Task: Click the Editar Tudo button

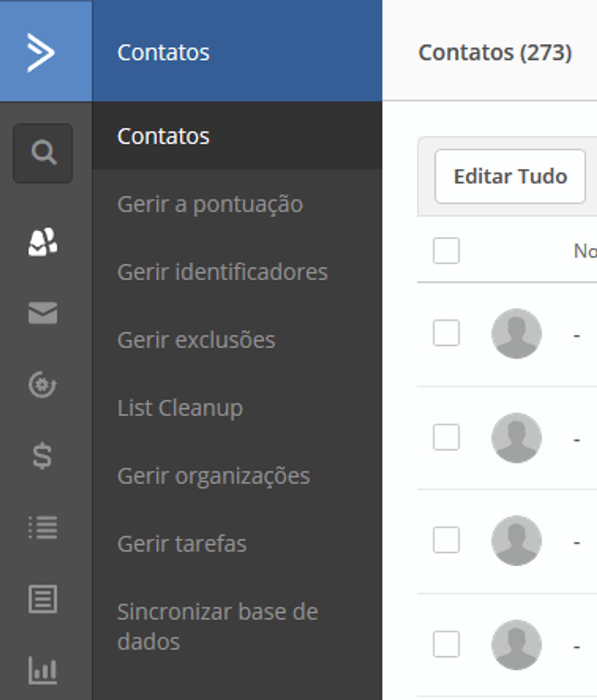Action: point(510,177)
